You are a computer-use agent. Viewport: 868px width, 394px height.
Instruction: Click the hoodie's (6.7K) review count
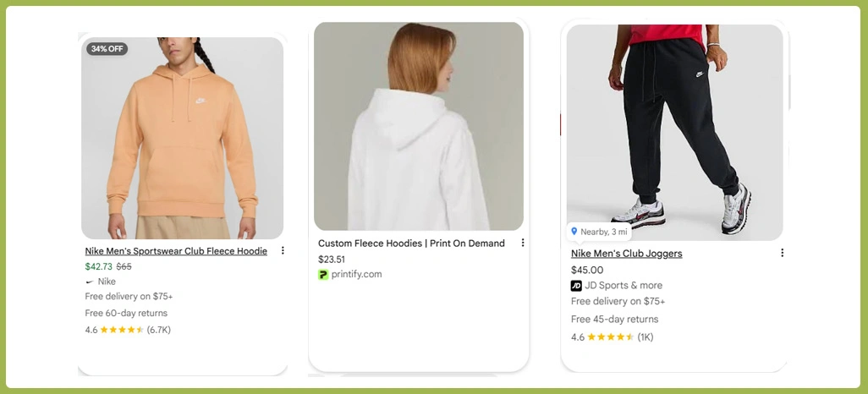point(159,330)
